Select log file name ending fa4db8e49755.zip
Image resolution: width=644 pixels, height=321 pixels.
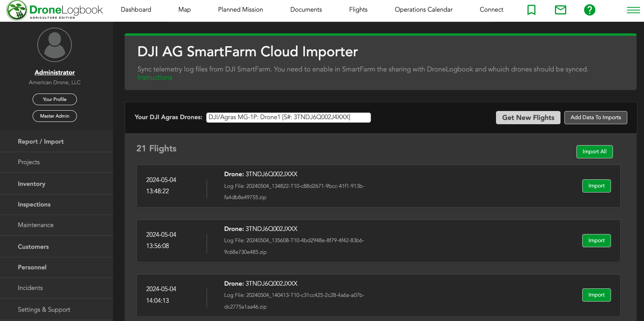tap(294, 192)
